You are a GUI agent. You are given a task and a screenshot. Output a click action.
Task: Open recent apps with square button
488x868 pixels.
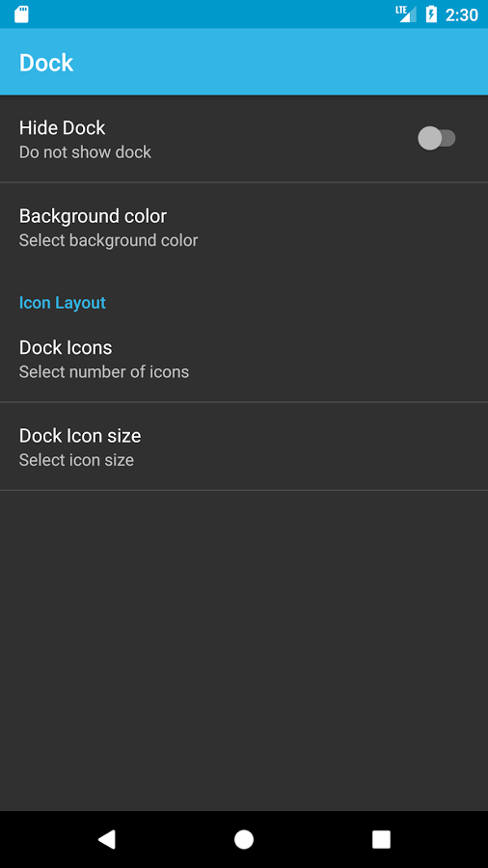tap(381, 839)
